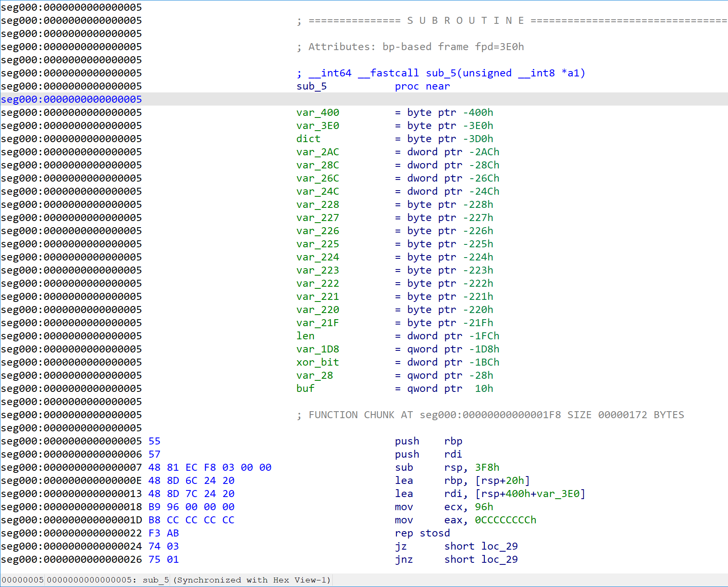Screen dimensions: 728x587
Task: Click the buf argument variable name
Action: [305, 389]
